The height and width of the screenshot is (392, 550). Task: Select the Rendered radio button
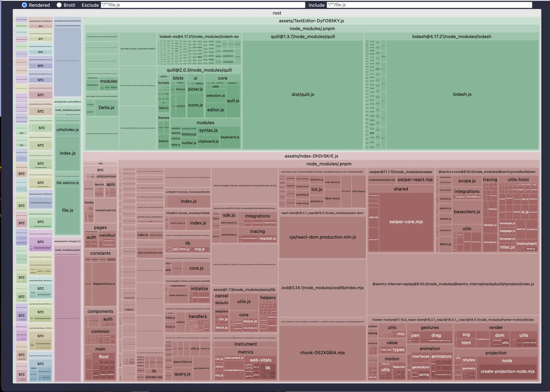pyautogui.click(x=24, y=5)
